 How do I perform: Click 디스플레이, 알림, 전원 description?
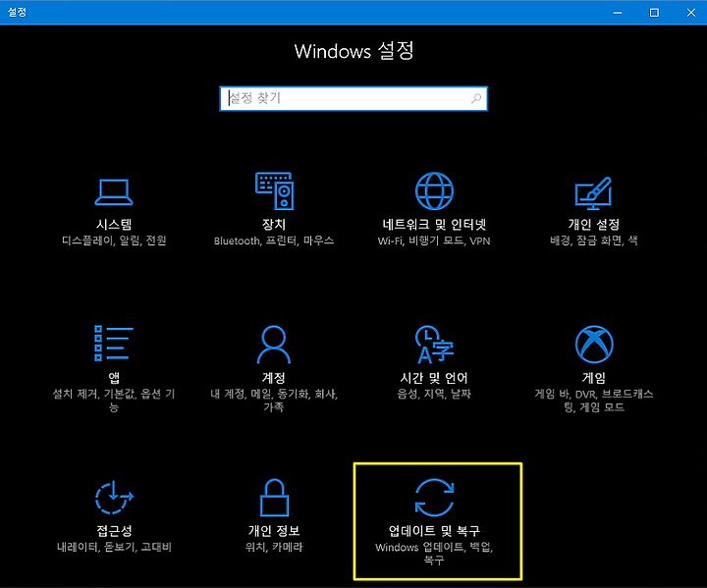114,241
